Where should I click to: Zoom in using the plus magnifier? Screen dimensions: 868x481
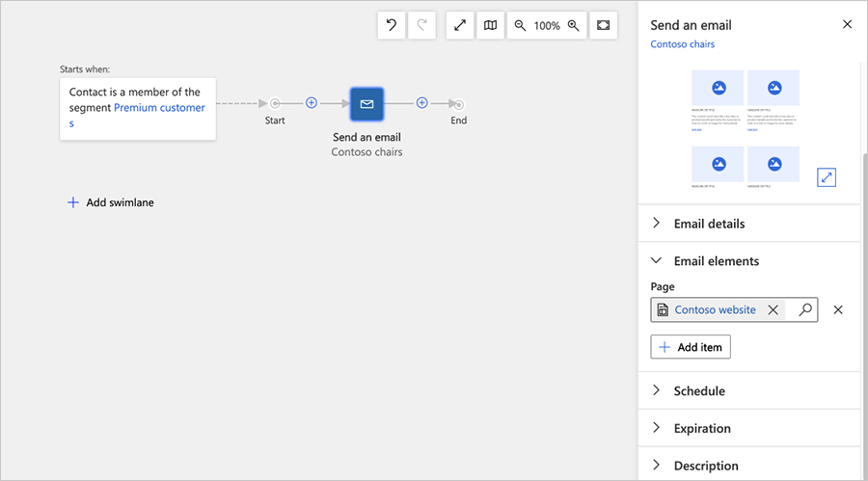point(574,26)
